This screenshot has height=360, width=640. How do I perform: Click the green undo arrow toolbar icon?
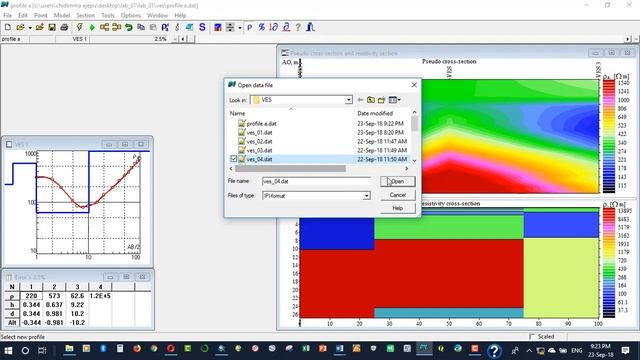click(x=129, y=27)
